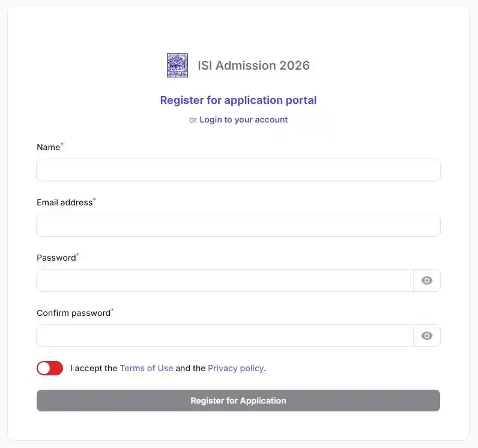Image resolution: width=478 pixels, height=448 pixels.
Task: Click the Register for application portal heading
Action: [x=238, y=100]
